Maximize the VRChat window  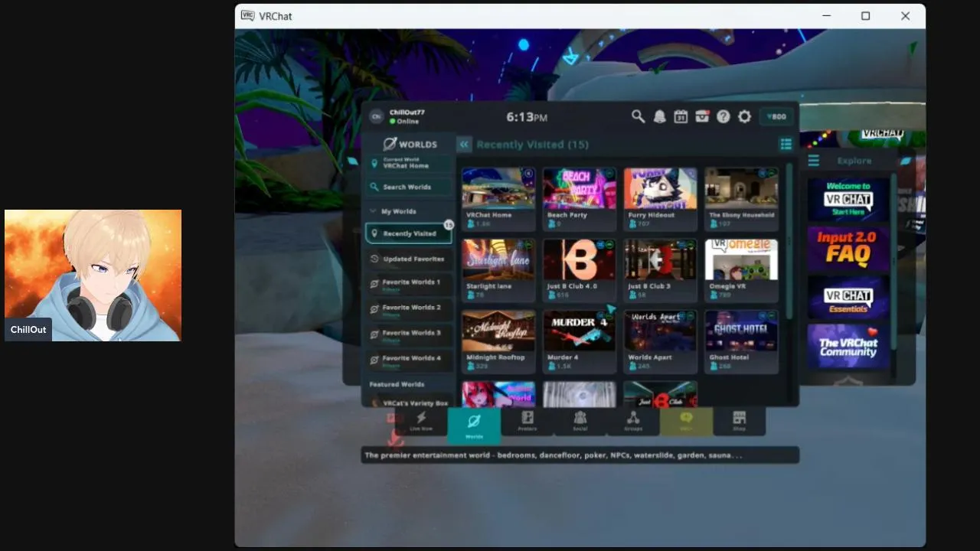pyautogui.click(x=865, y=15)
